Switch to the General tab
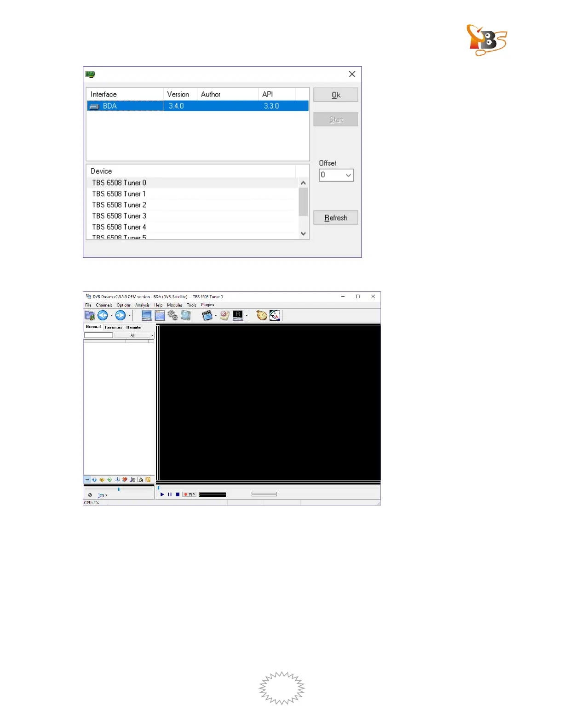Viewport: 563px width, 728px height. (x=93, y=327)
